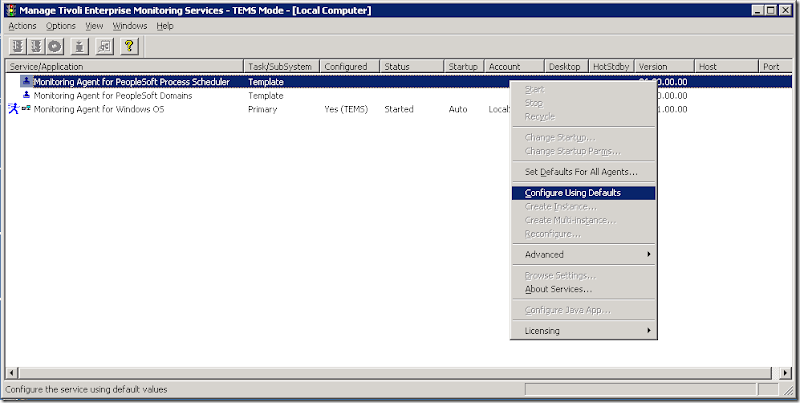Open the Actions menu
800x403 pixels.
22,26
